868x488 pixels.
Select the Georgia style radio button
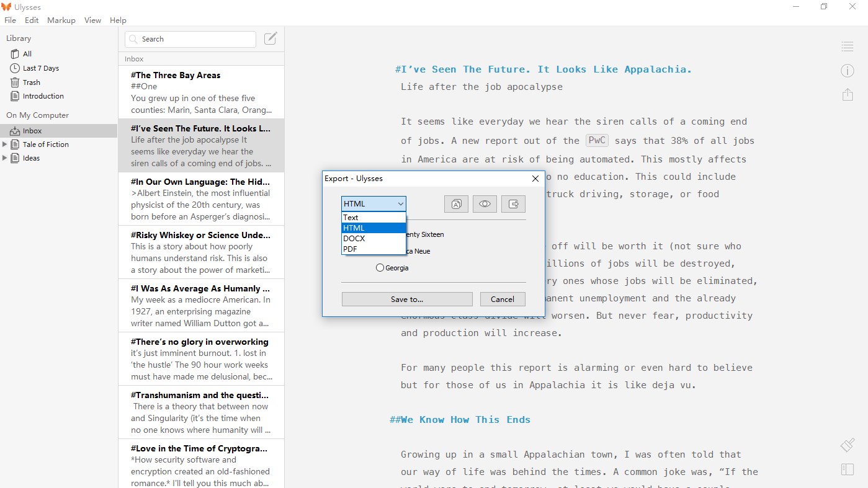[x=379, y=267]
